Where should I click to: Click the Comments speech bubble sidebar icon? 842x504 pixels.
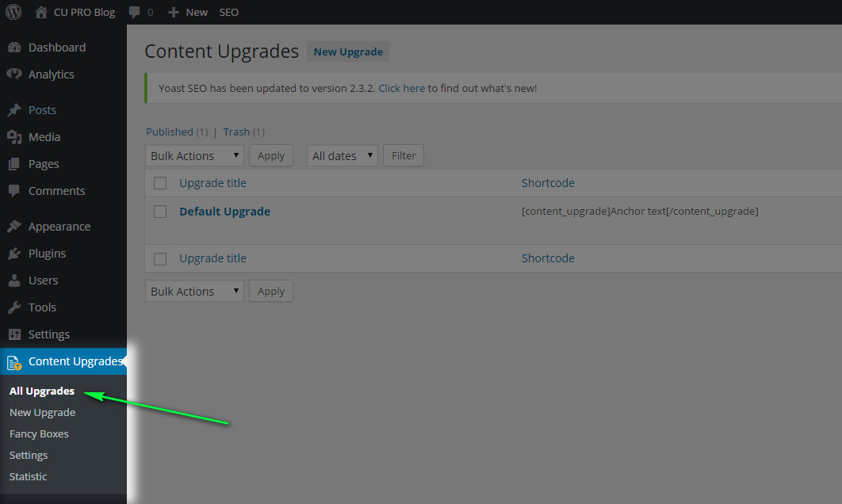(14, 190)
